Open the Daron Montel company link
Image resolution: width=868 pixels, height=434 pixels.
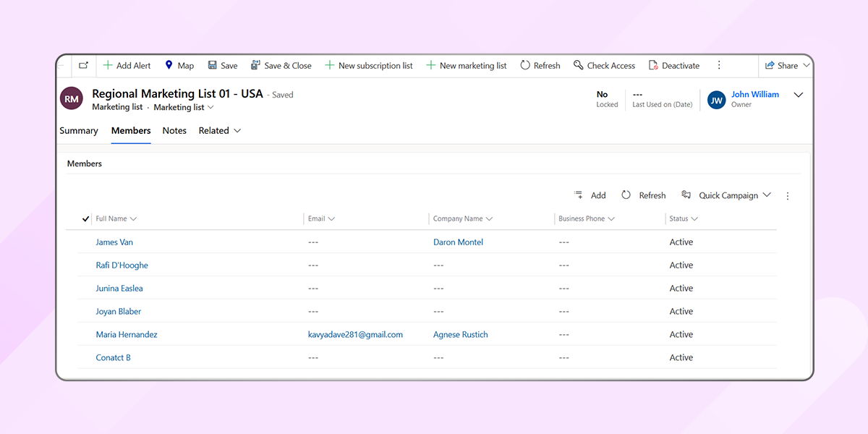point(459,242)
